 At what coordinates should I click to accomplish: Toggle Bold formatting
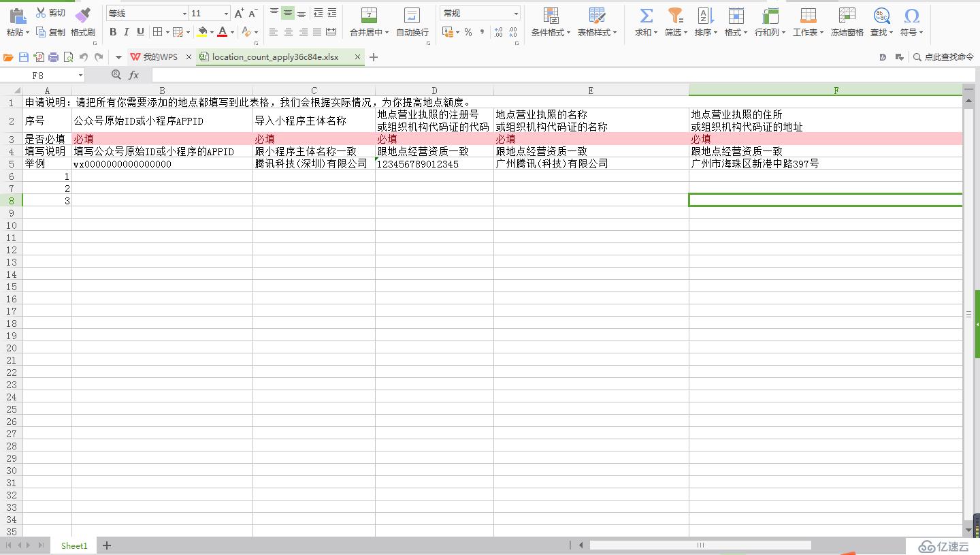(113, 32)
